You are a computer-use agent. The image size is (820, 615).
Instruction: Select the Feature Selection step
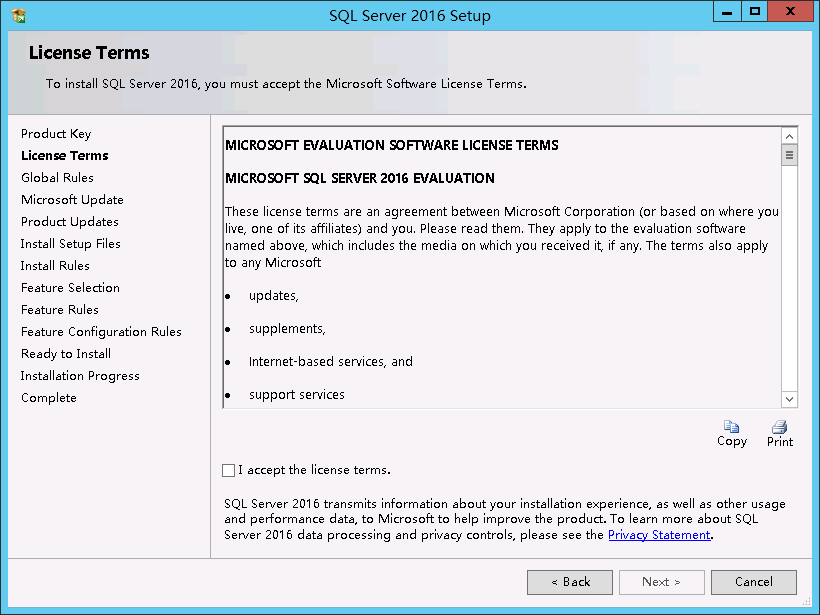tap(70, 288)
